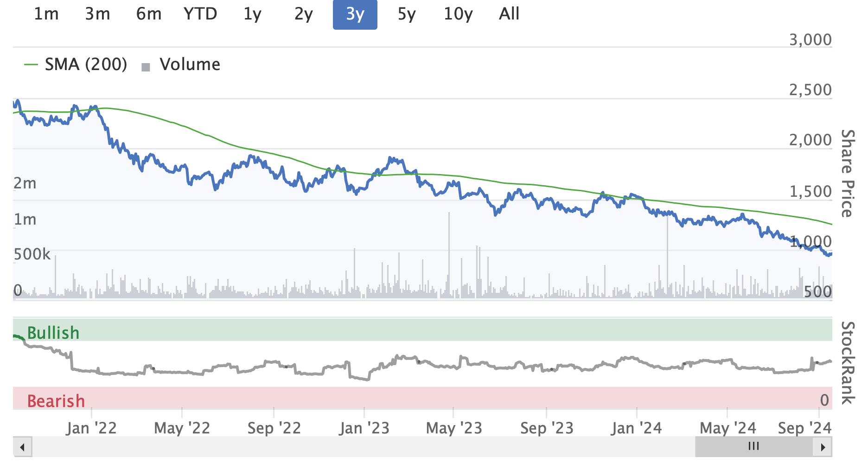Select the 1m time range
This screenshot has height=465, width=868.
coord(46,14)
